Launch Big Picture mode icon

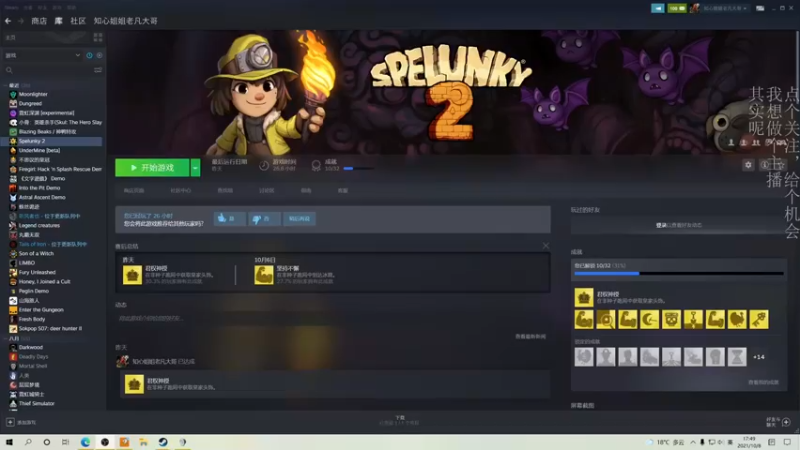click(760, 8)
